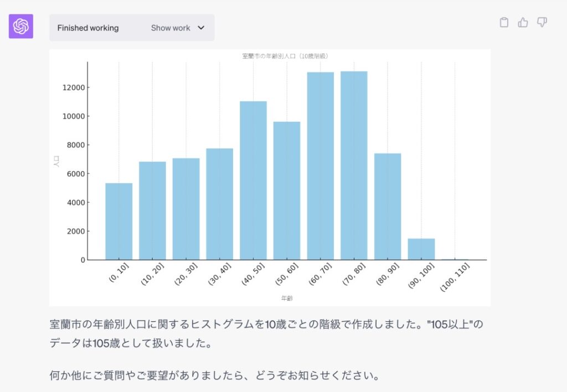
Task: Click the 6000 y-axis value
Action: click(x=75, y=174)
